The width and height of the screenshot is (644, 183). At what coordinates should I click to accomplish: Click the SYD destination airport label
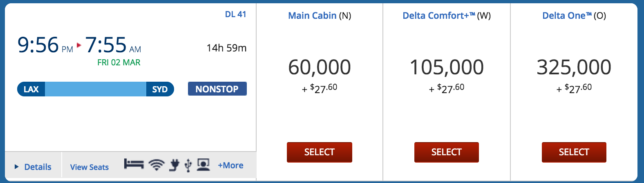[x=160, y=89]
